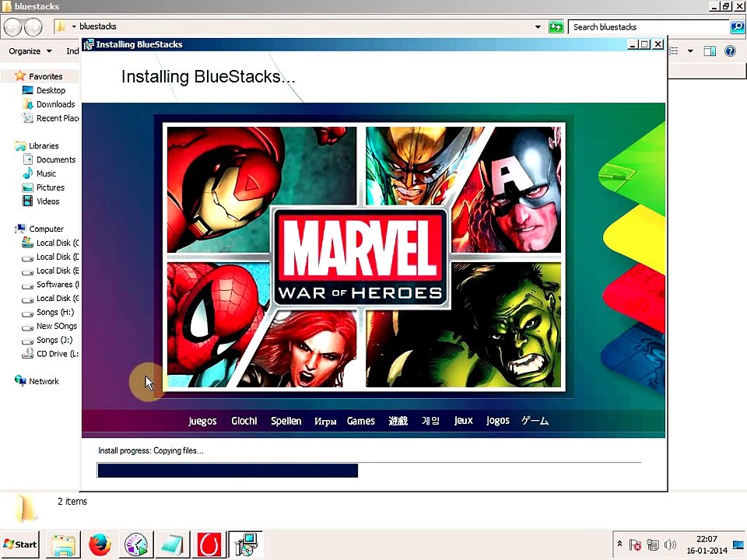
Task: Click the Marvel War of Heroes banner
Action: (x=364, y=257)
